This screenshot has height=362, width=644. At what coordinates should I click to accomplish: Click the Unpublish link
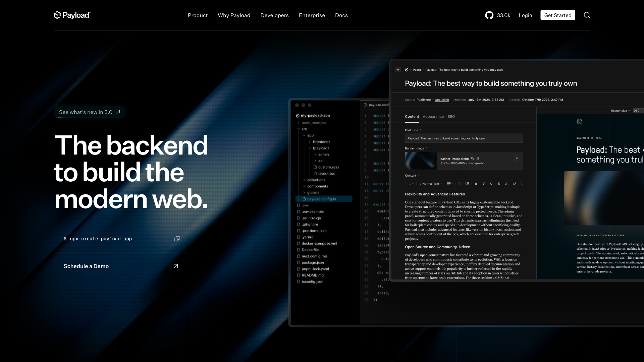[442, 100]
